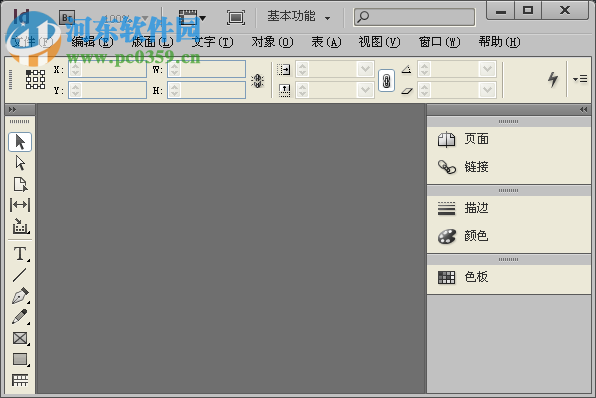596x398 pixels.
Task: Click the Screen Mode icon
Action: pyautogui.click(x=236, y=17)
